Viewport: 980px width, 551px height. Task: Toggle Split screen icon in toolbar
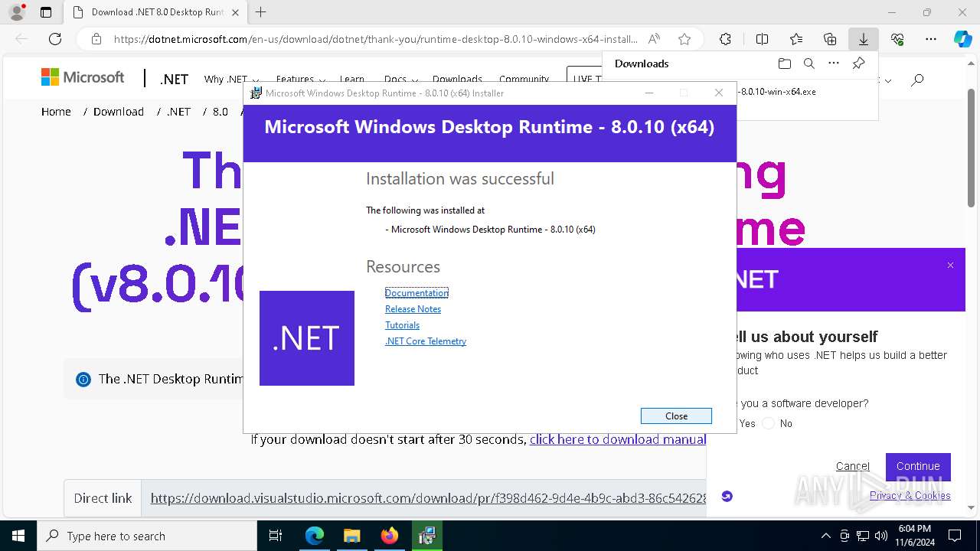[762, 39]
